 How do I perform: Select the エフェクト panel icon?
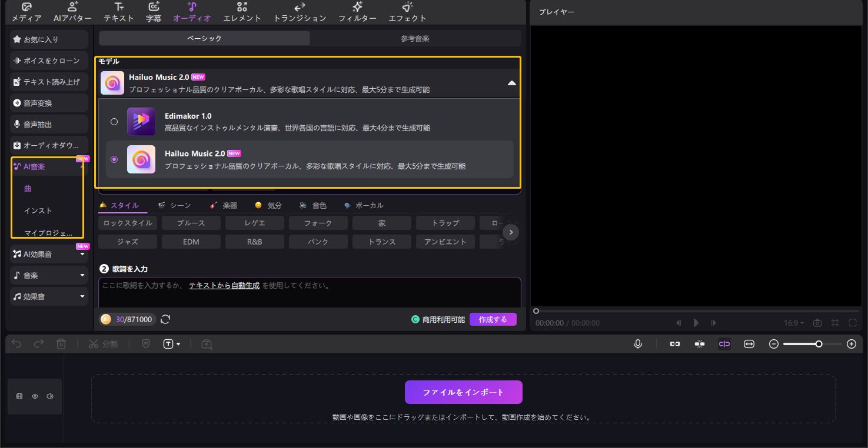(407, 12)
